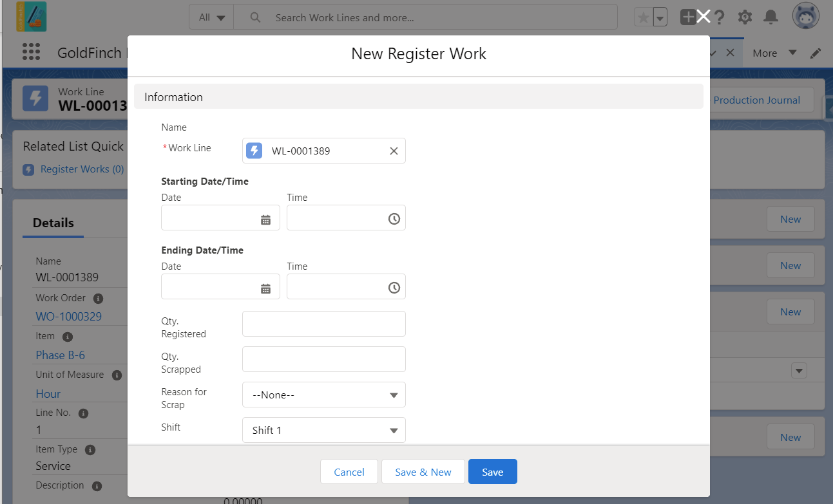Switch to the Details tab
The width and height of the screenshot is (833, 504).
tap(53, 223)
